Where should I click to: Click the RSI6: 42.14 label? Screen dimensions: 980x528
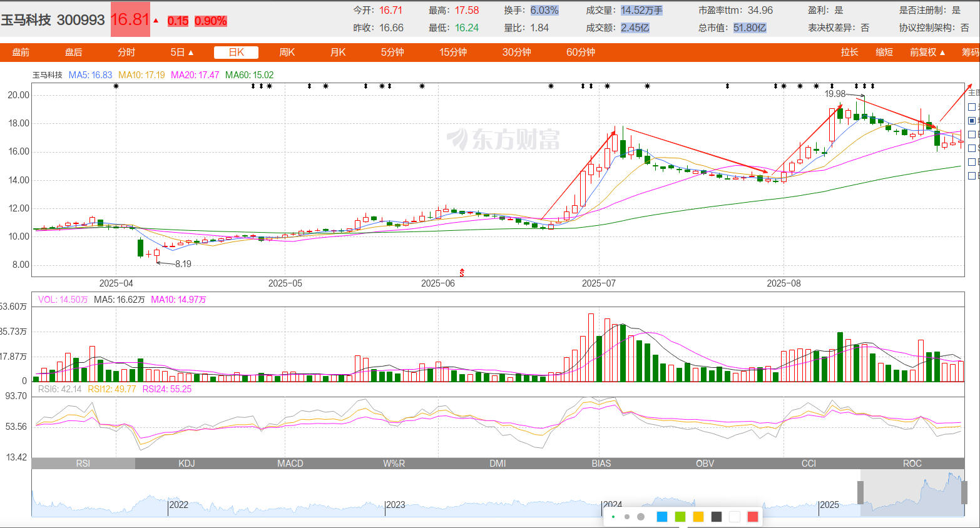(x=59, y=389)
